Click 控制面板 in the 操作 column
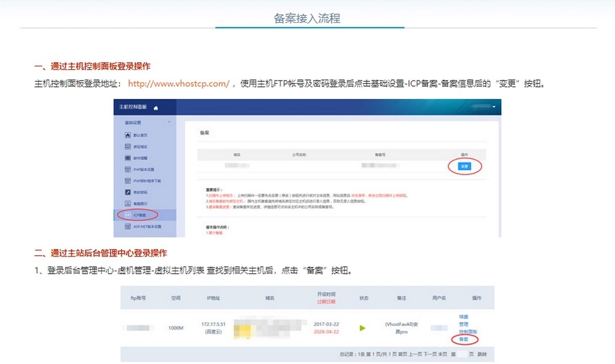615x364 pixels. [468, 331]
